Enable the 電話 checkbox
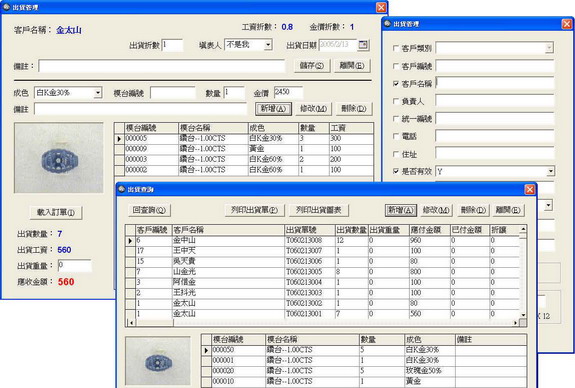This screenshot has width=575, height=388. click(x=396, y=136)
